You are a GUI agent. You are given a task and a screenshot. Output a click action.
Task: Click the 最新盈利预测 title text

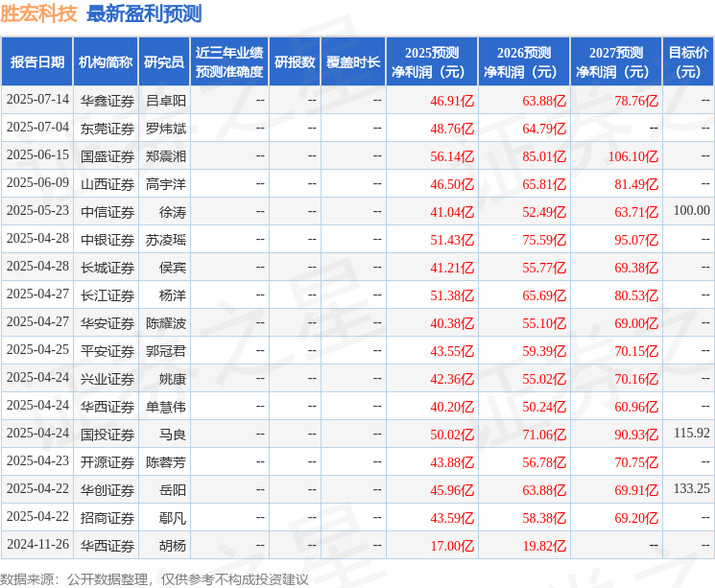point(144,13)
